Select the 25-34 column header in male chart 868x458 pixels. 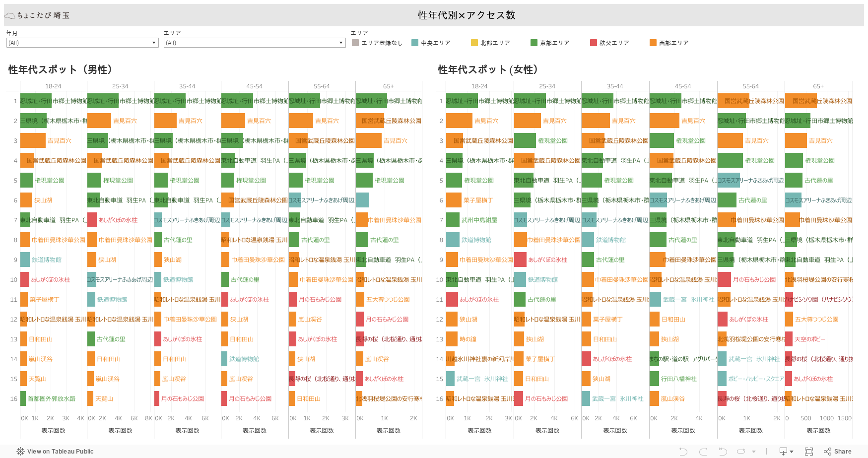coord(120,86)
